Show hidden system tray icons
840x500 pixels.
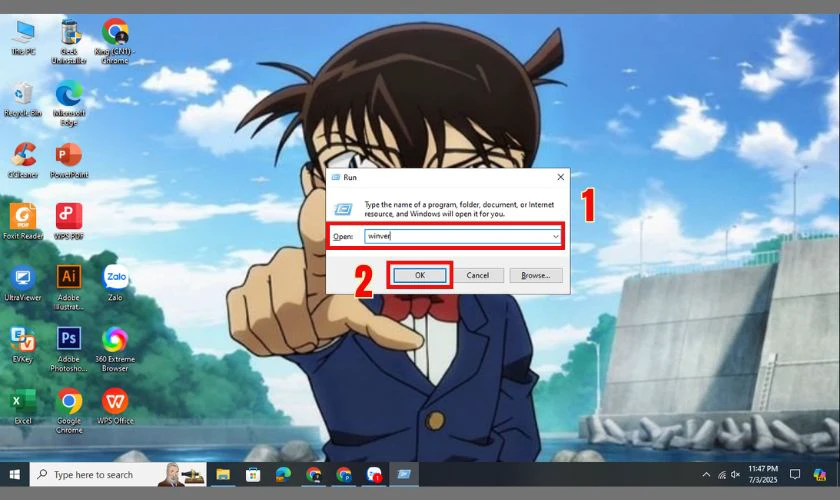tap(706, 475)
